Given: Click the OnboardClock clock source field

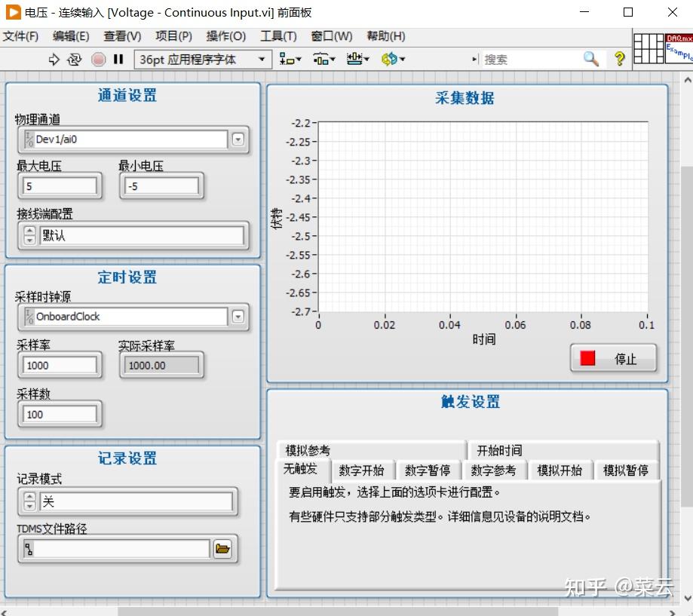Looking at the screenshot, I should click(x=130, y=317).
